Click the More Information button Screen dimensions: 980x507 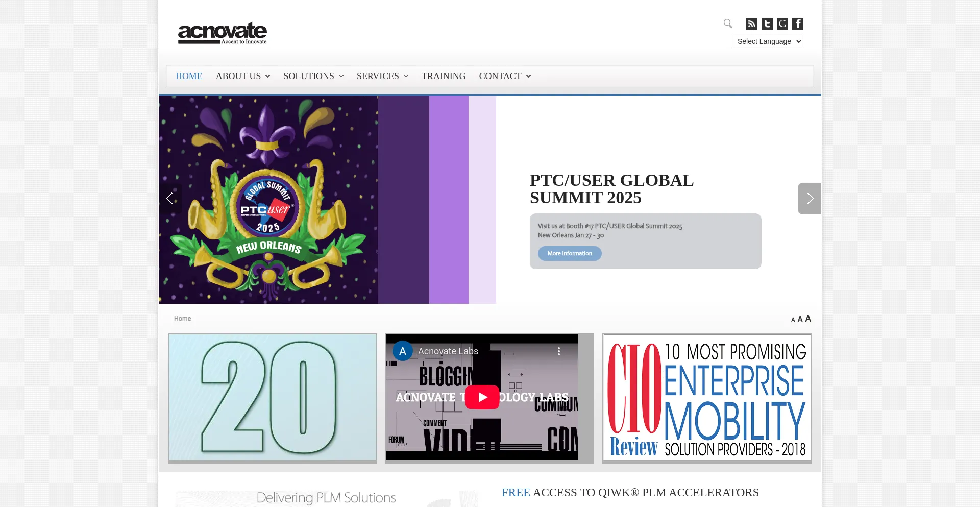coord(570,253)
